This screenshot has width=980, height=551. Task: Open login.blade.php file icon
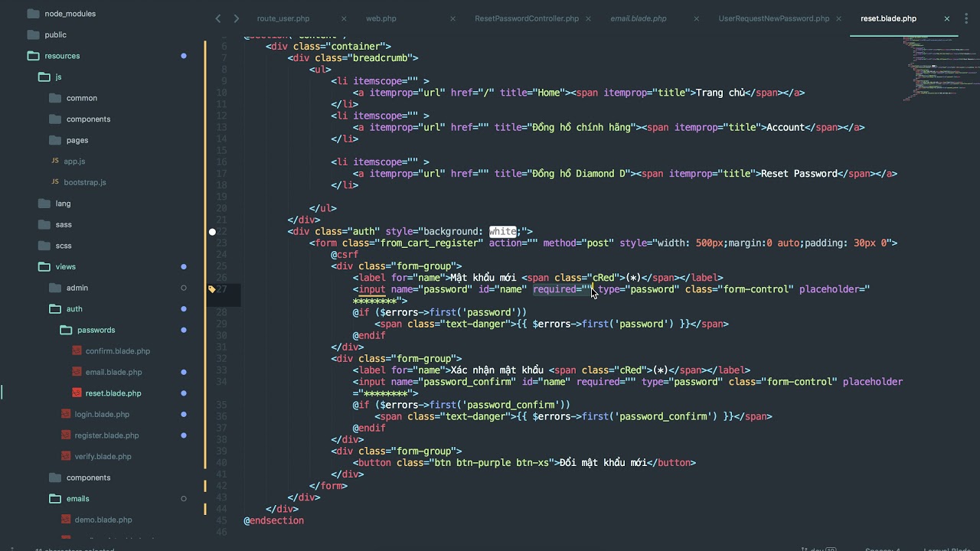(x=67, y=414)
